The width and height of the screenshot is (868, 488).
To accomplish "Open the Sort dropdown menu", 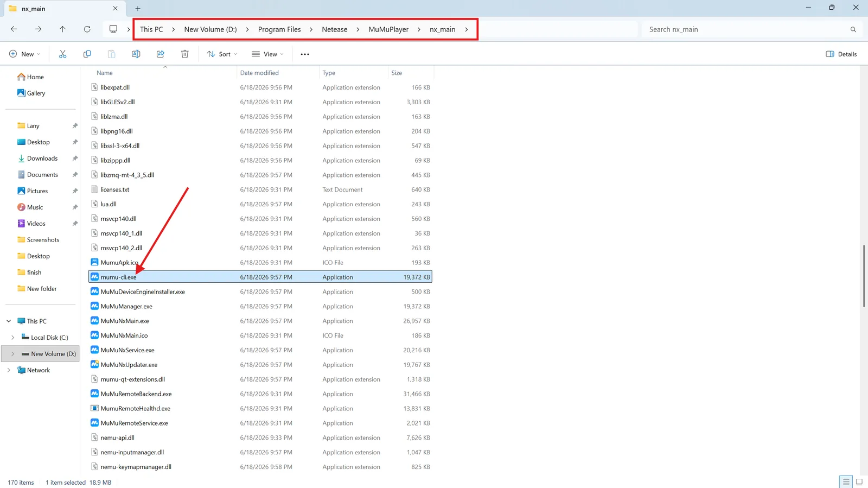I will 222,54.
